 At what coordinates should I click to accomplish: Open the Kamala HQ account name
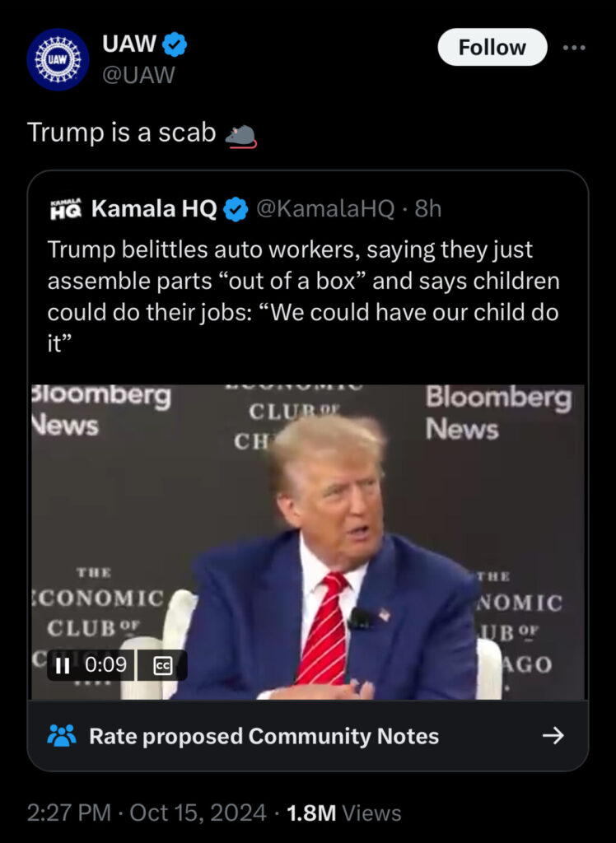point(154,209)
